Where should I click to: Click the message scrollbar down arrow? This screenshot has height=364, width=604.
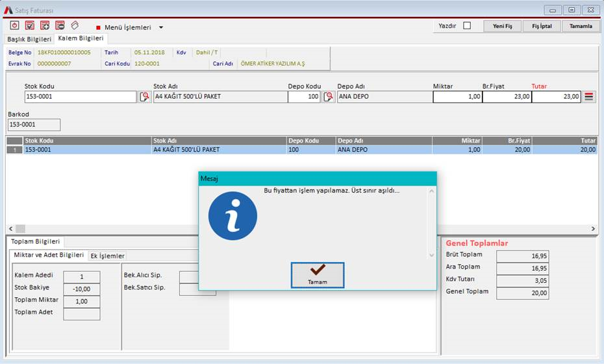coord(431,255)
